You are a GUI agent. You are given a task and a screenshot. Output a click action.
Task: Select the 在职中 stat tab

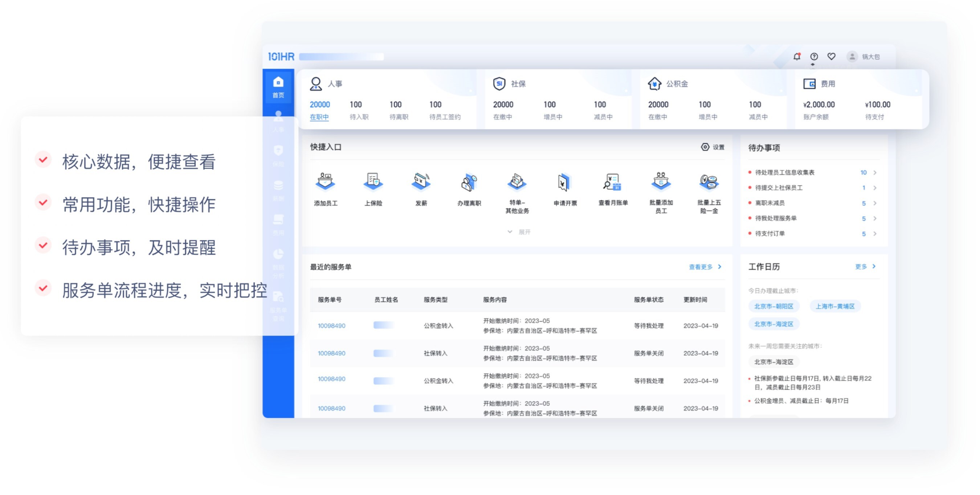pyautogui.click(x=319, y=117)
